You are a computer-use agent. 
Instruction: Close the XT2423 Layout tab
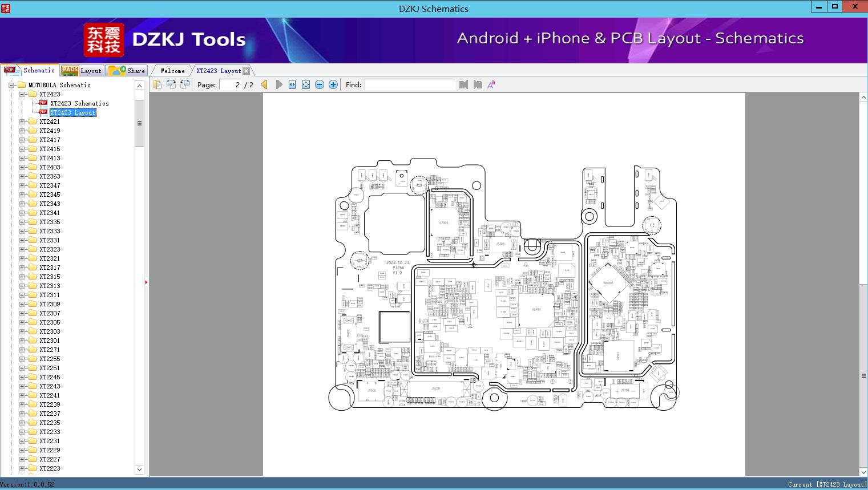pyautogui.click(x=246, y=71)
